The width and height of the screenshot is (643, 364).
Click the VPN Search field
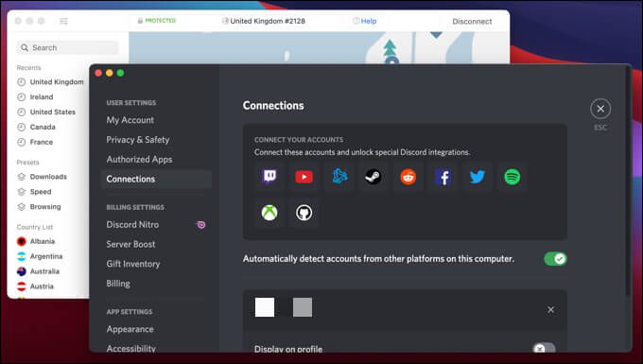(x=68, y=47)
